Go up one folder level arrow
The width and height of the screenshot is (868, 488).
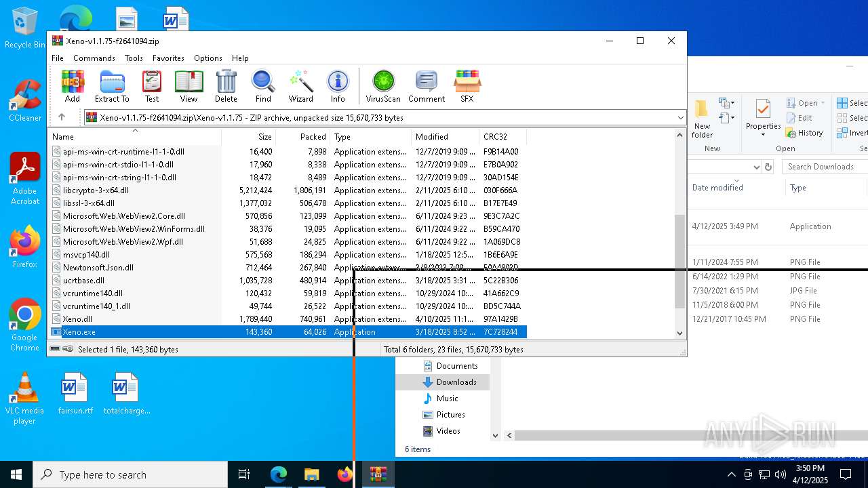click(x=62, y=117)
